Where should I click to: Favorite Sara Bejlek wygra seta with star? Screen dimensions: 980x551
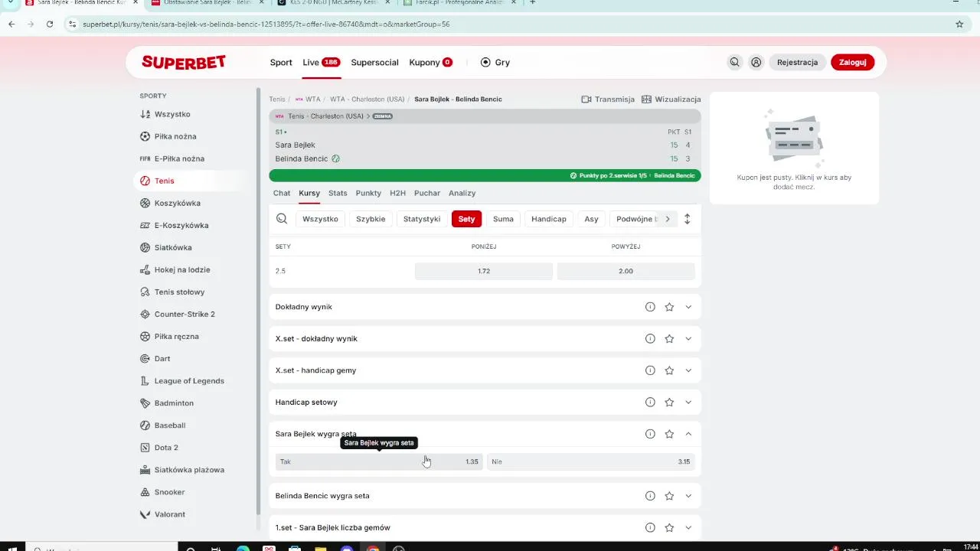(669, 434)
